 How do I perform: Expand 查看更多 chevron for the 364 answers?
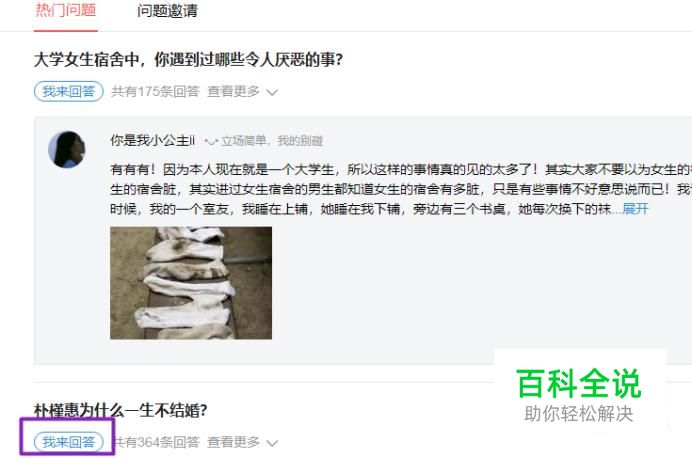pyautogui.click(x=272, y=443)
